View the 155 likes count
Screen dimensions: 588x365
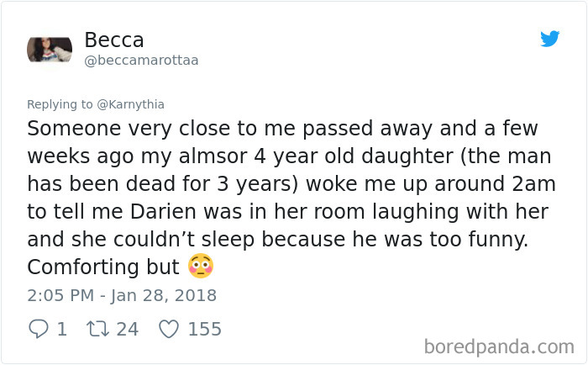tap(205, 329)
